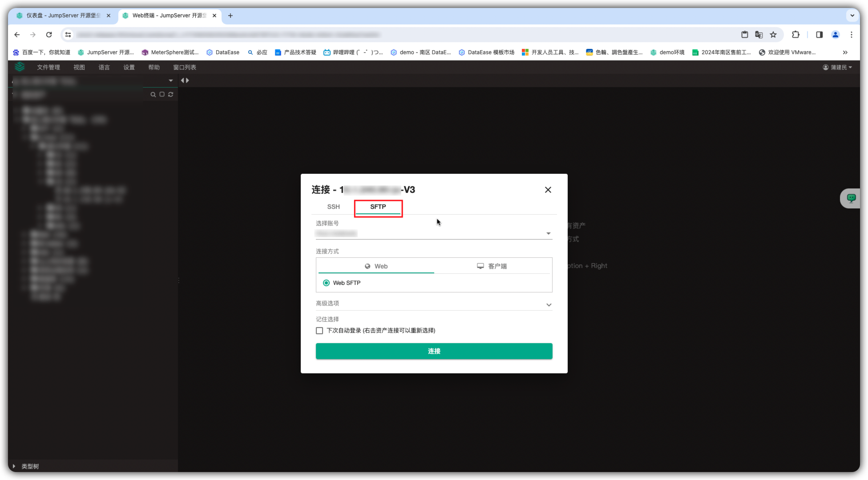
Task: Click the search icon in asset tree panel
Action: point(153,95)
